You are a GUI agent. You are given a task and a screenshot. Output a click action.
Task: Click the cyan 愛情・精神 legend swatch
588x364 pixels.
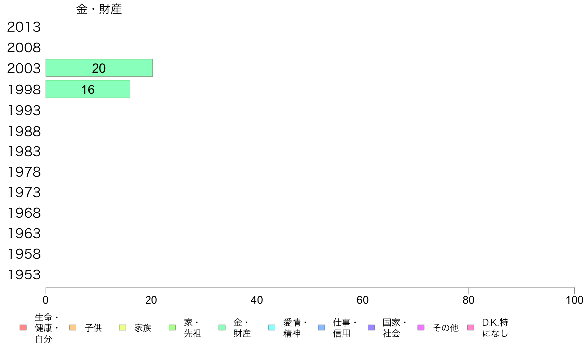[272, 328]
